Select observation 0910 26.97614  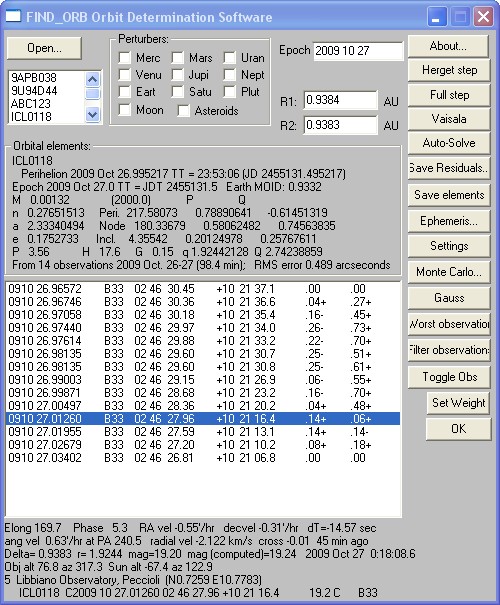tap(203, 341)
